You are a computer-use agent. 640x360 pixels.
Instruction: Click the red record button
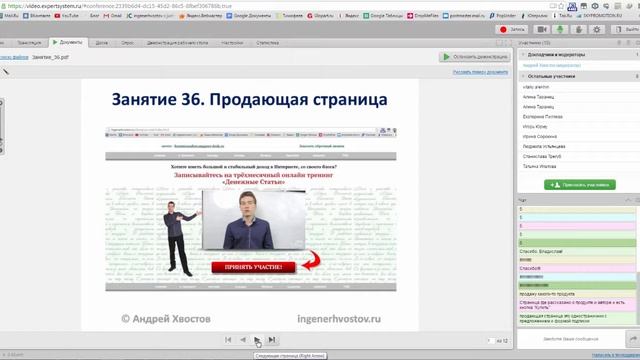512,29
